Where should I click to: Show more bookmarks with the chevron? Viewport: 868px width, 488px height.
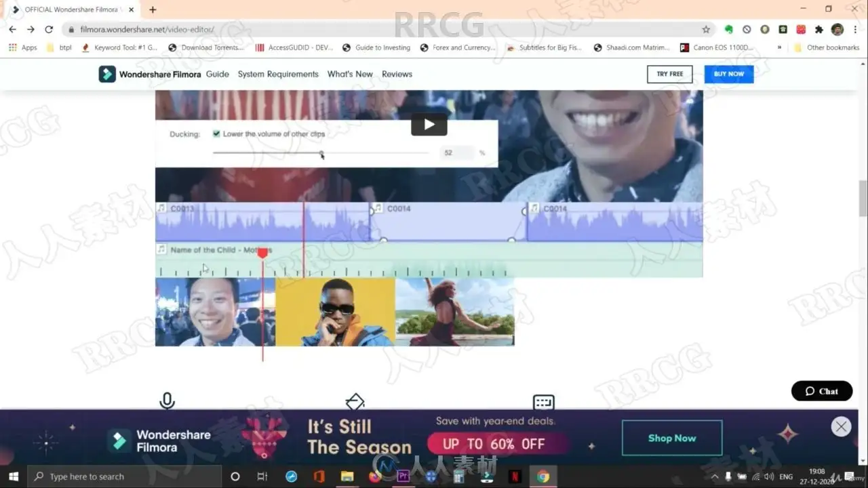[x=779, y=47]
